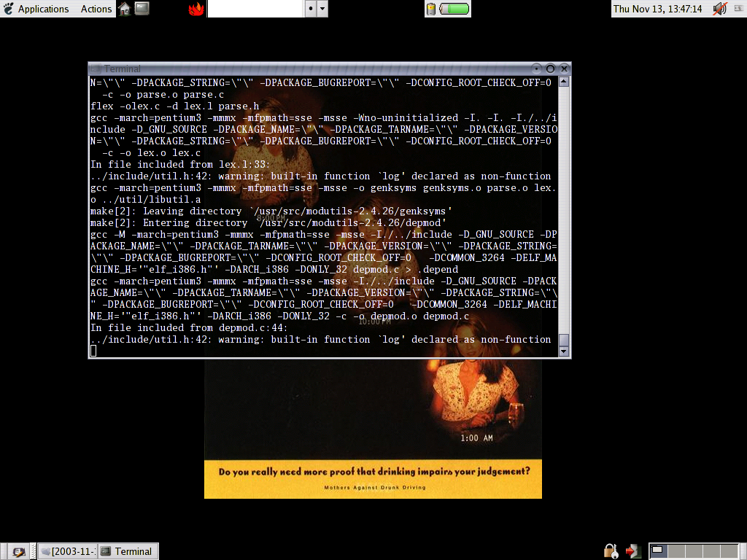747x560 pixels.
Task: Launch terminal from top panel icon
Action: click(x=142, y=9)
